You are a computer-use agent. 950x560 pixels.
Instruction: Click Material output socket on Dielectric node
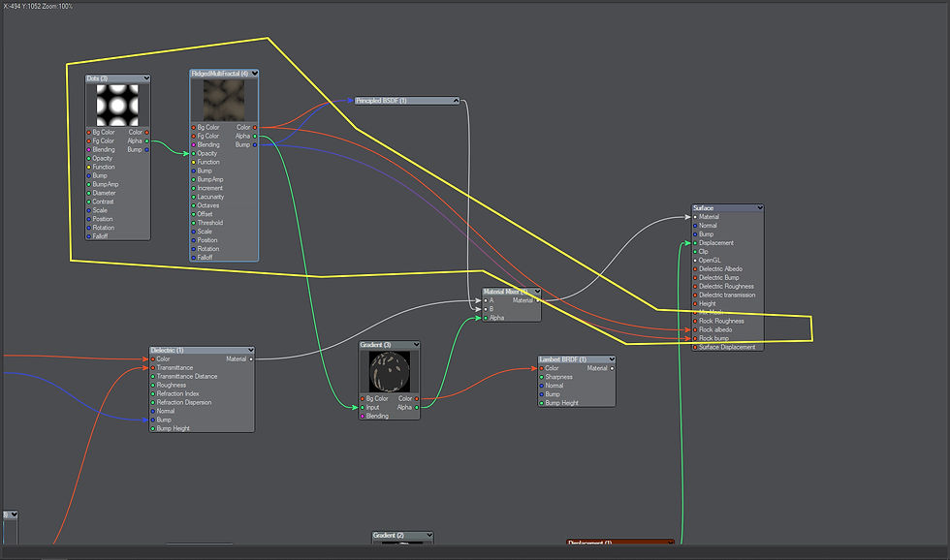[x=251, y=359]
